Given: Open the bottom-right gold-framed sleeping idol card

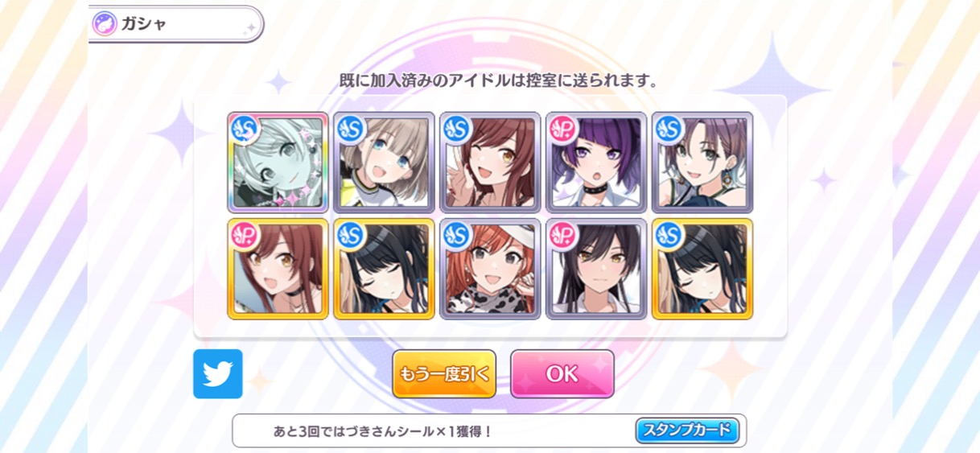Looking at the screenshot, I should click(702, 269).
